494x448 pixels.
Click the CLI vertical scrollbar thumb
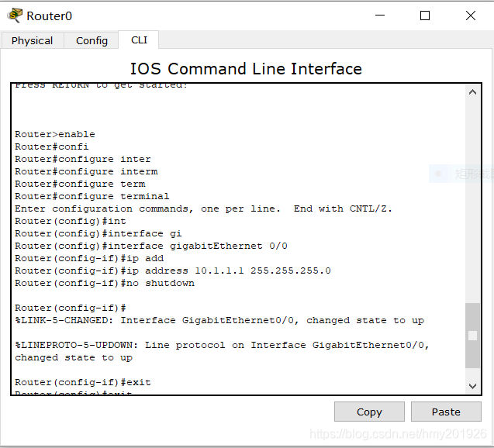click(x=472, y=336)
